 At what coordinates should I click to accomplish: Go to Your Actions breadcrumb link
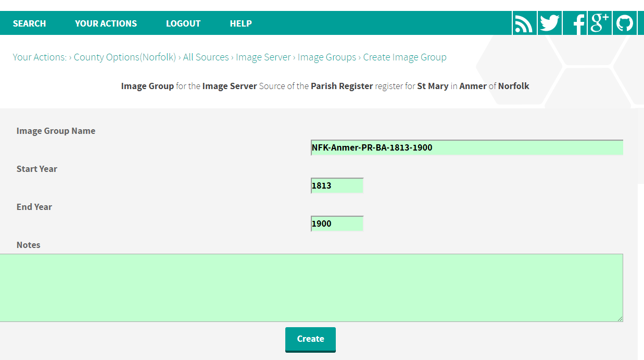click(x=40, y=57)
